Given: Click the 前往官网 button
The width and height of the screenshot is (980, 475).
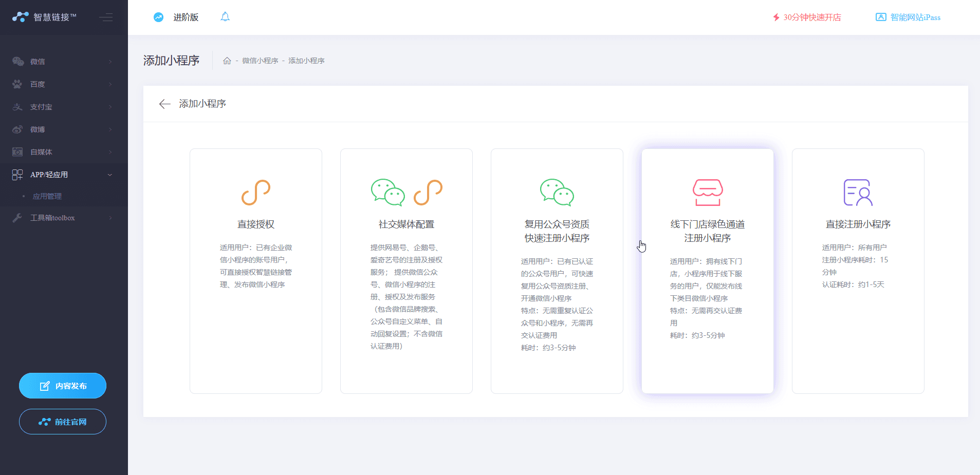Looking at the screenshot, I should (63, 422).
